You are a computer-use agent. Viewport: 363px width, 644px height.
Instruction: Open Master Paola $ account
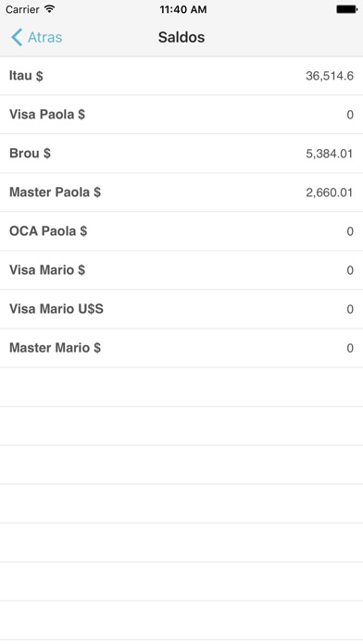pyautogui.click(x=181, y=192)
